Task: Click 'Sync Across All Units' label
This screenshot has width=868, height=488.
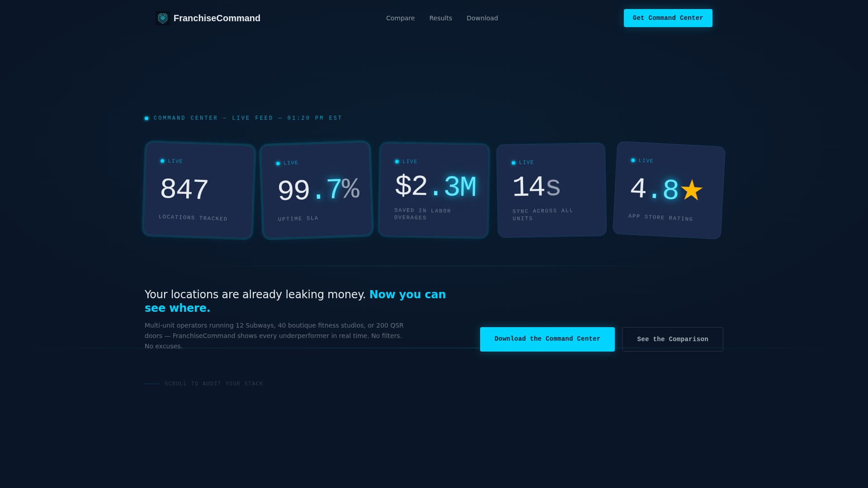Action: [543, 214]
